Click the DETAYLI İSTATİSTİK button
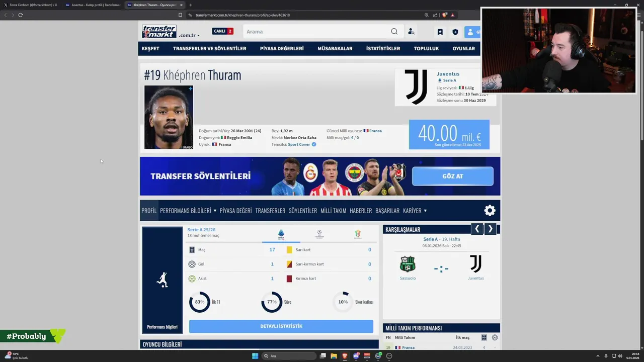This screenshot has height=362, width=644. (281, 326)
